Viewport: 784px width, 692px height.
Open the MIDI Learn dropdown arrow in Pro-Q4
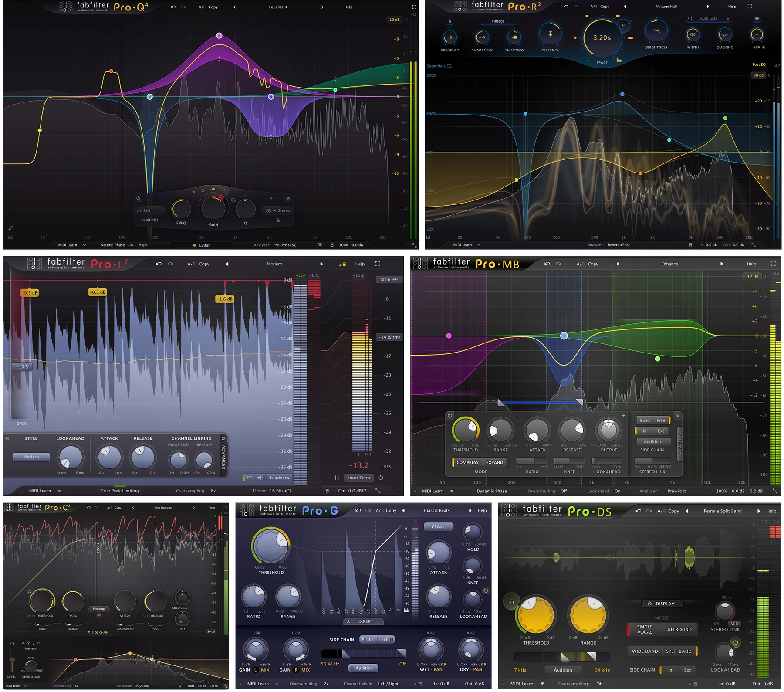point(84,245)
